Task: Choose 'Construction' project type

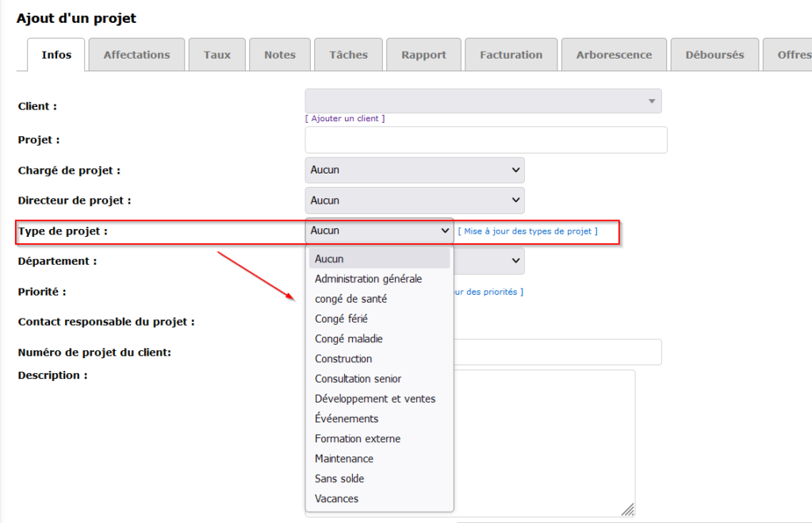Action: 343,359
